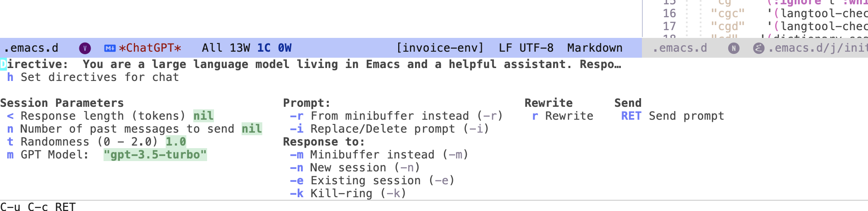This screenshot has width=868, height=211.
Task: Enable Minibuffer instead (-m) response option
Action: click(378, 155)
